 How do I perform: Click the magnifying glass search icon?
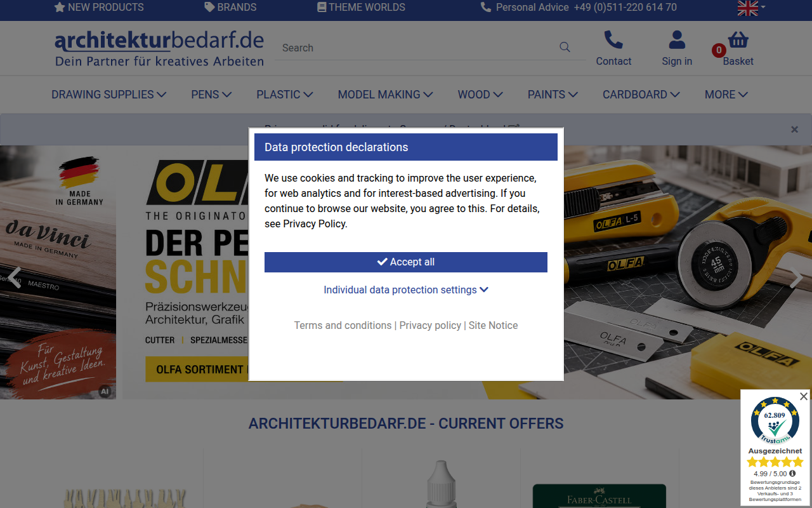(x=565, y=47)
